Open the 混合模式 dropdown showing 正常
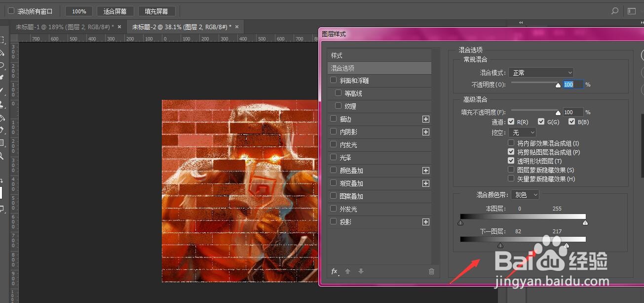Viewport: 644px width, 303px height. (541, 73)
